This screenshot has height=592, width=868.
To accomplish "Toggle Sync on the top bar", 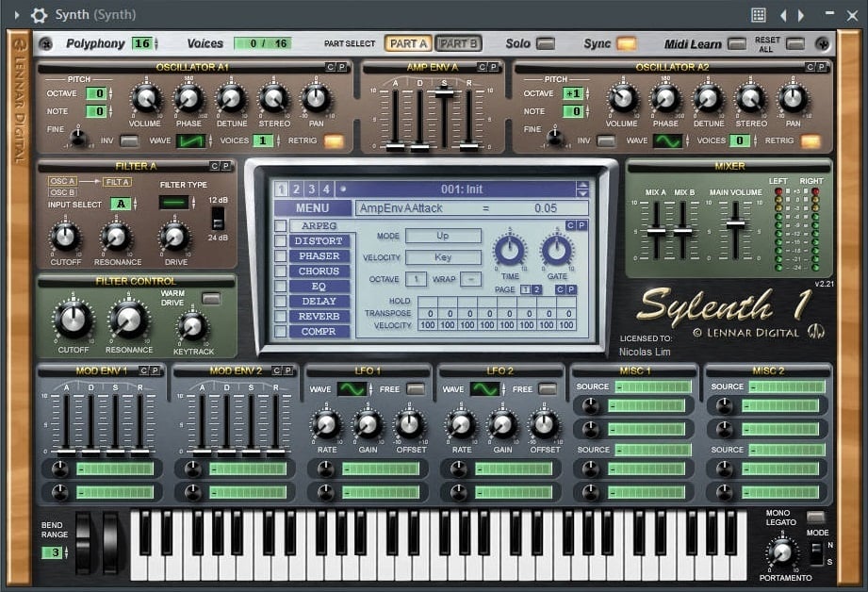I will [626, 43].
